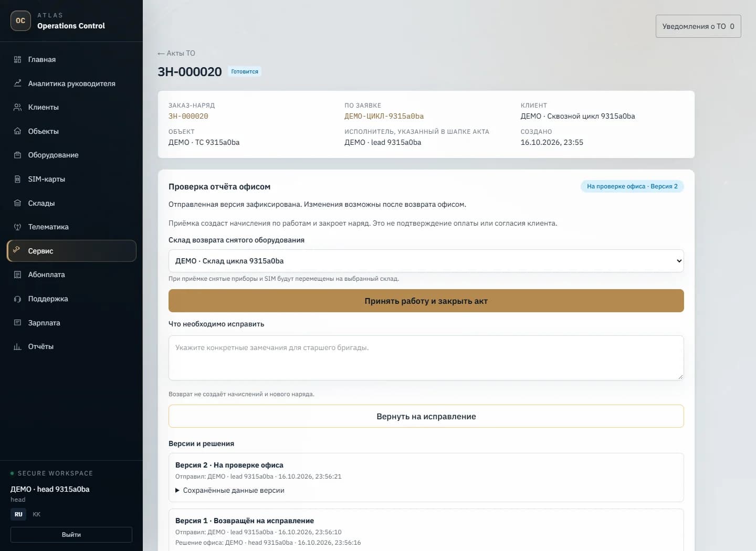Click the Отчёты bar chart icon
Image resolution: width=756 pixels, height=551 pixels.
tap(17, 346)
